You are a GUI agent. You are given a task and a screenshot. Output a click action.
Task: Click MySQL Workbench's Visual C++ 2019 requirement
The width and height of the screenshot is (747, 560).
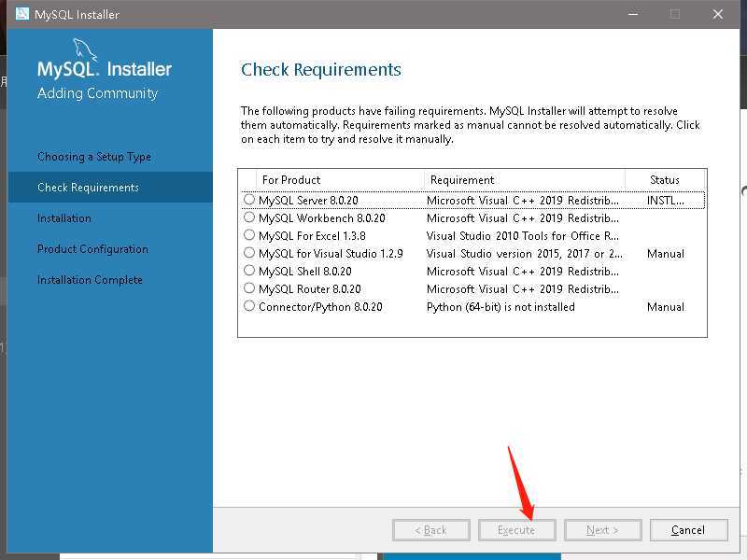[x=523, y=218]
